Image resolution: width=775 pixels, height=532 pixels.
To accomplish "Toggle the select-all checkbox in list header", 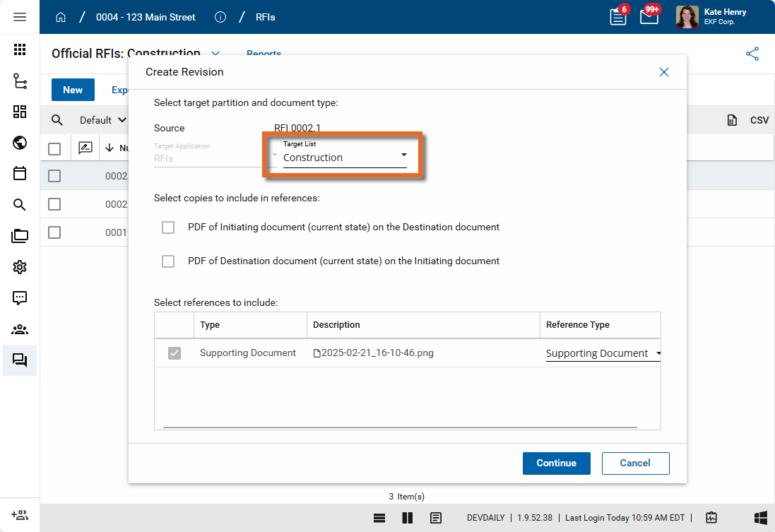I will [x=54, y=148].
